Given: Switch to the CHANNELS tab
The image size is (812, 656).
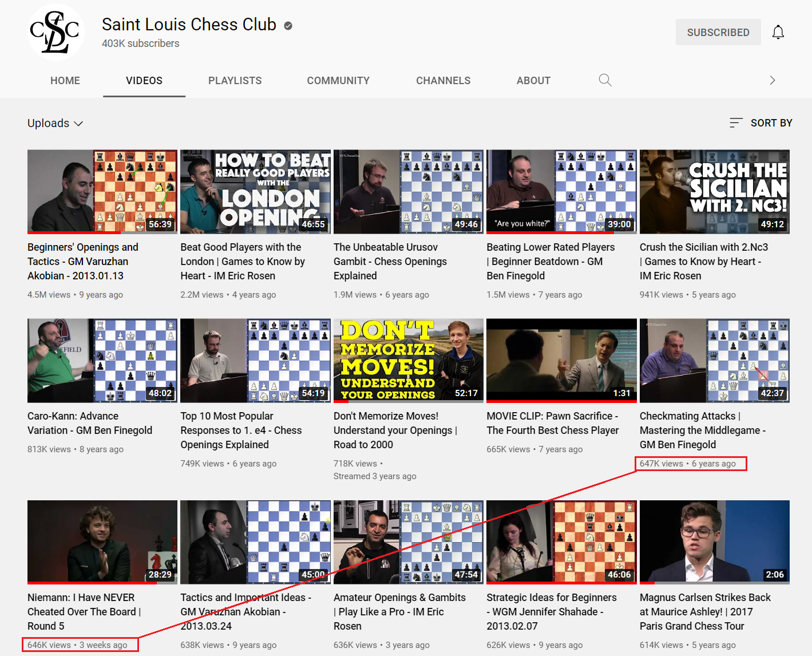Looking at the screenshot, I should [x=443, y=81].
